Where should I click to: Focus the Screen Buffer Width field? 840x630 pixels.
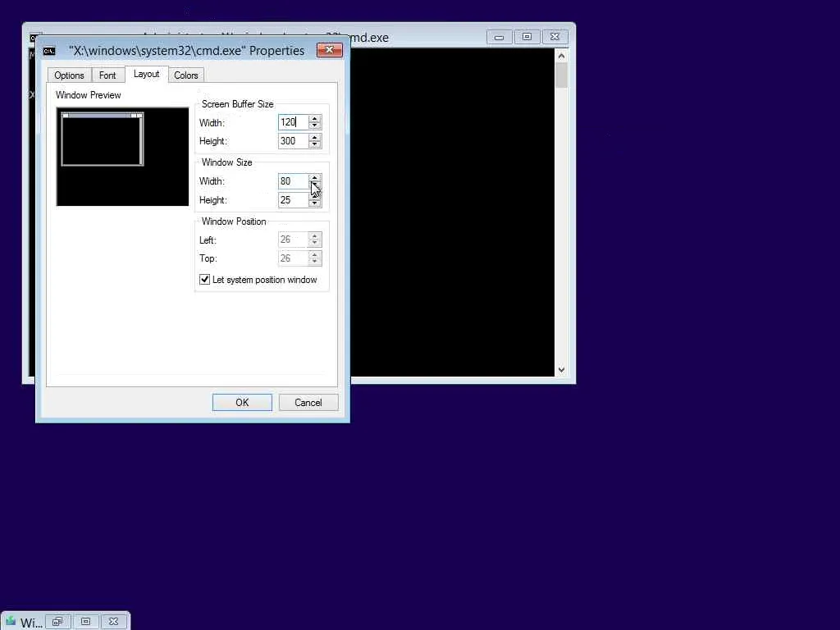(293, 122)
